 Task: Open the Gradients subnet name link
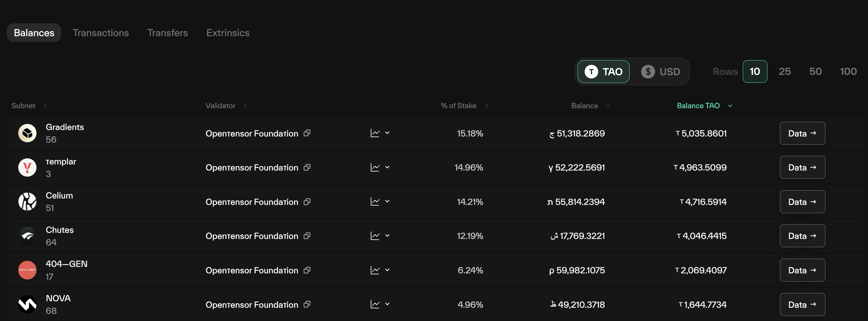[x=65, y=127]
